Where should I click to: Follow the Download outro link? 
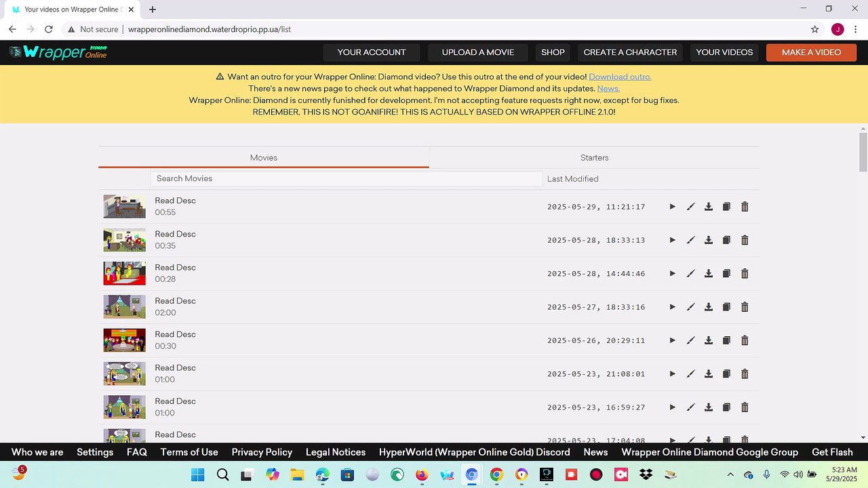tap(620, 77)
